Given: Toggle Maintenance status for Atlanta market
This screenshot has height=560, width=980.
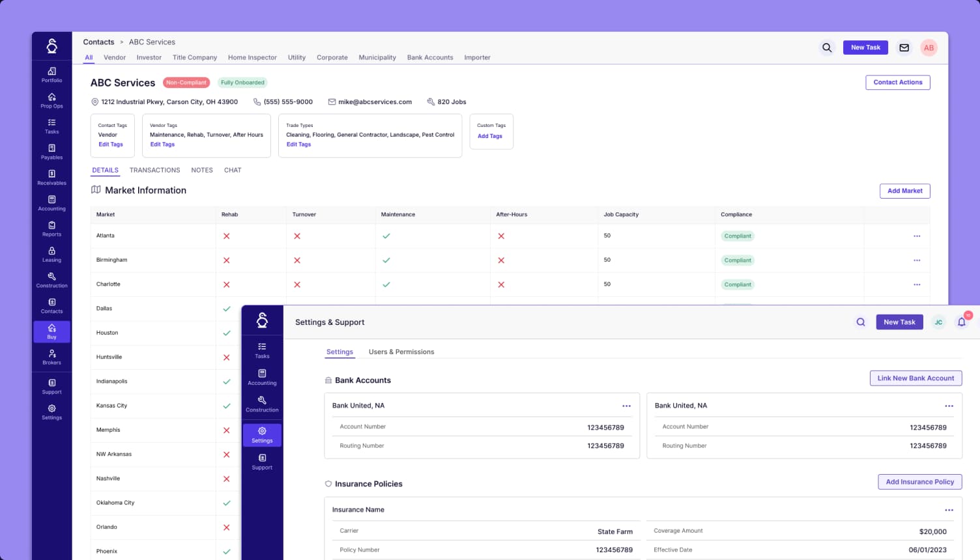Looking at the screenshot, I should pyautogui.click(x=386, y=236).
